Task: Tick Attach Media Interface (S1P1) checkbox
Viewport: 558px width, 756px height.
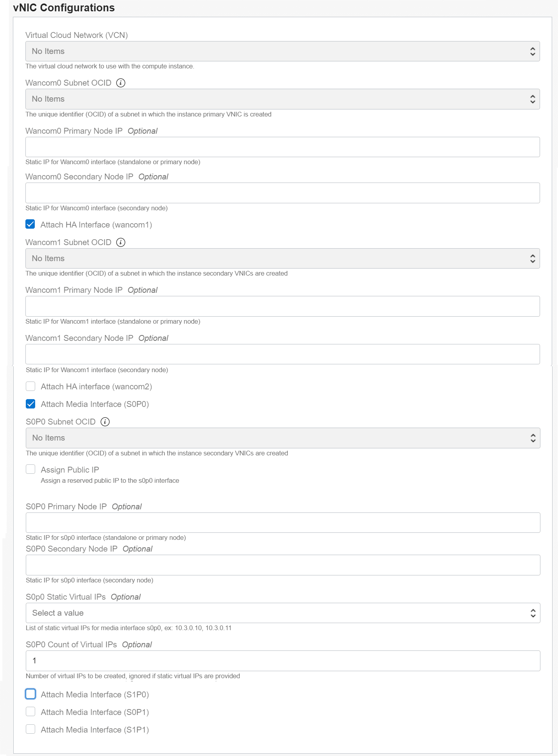Action: [30, 729]
